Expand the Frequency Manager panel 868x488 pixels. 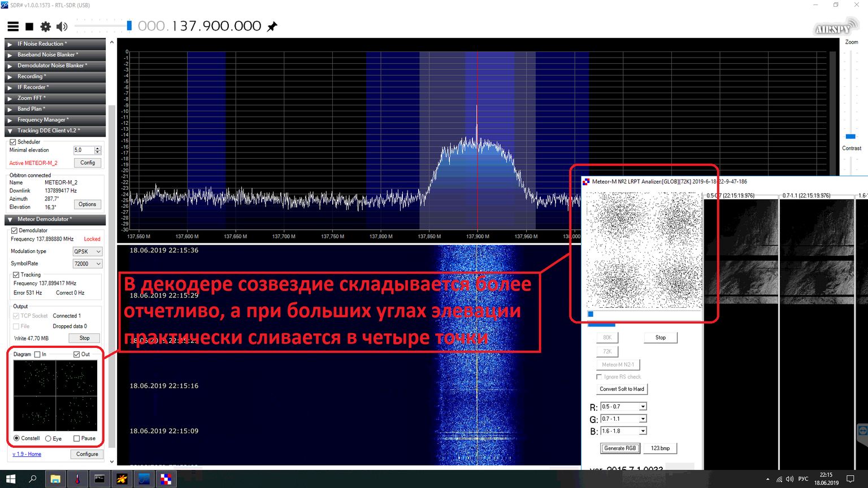[55, 120]
